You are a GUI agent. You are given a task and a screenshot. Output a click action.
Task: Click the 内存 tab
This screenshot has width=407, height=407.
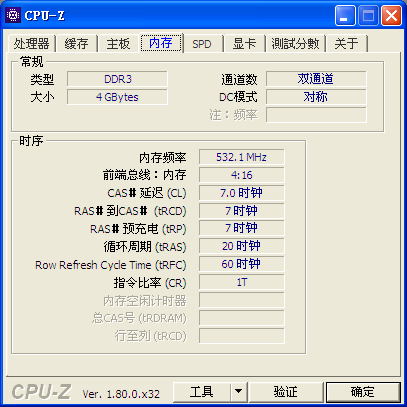pos(161,43)
